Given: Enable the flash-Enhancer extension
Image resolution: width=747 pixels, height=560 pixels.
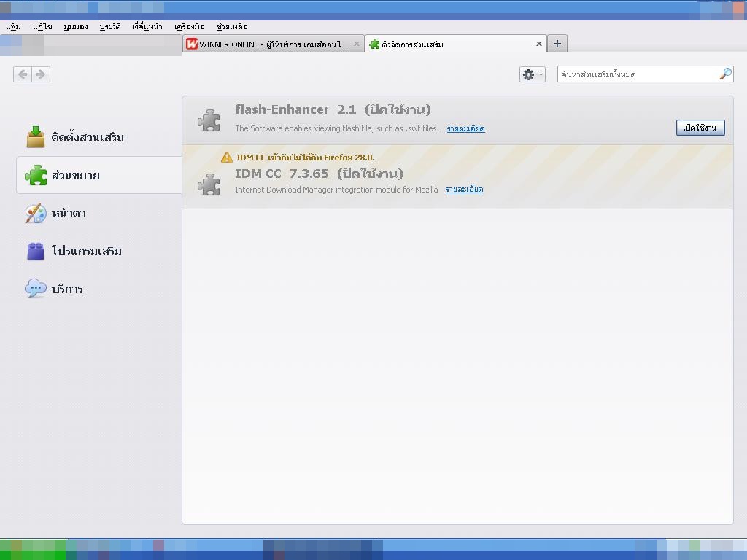Looking at the screenshot, I should click(x=700, y=128).
